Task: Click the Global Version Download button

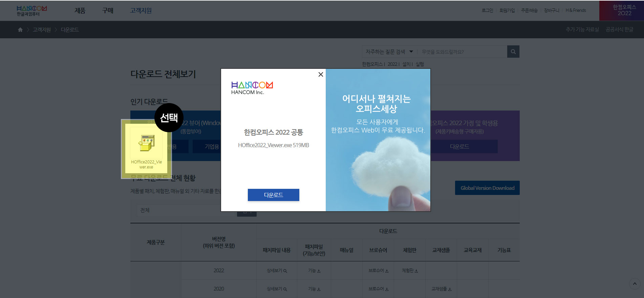Action: 487,188
